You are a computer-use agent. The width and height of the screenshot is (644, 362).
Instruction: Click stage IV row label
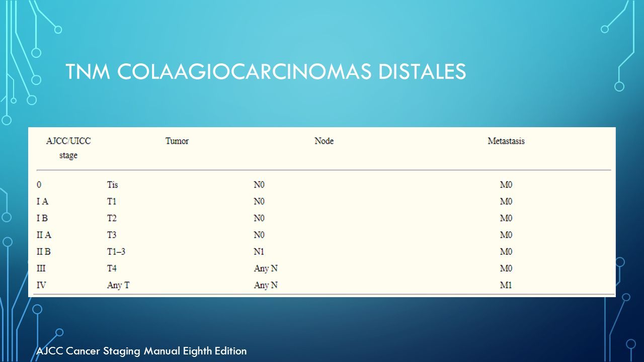click(42, 285)
